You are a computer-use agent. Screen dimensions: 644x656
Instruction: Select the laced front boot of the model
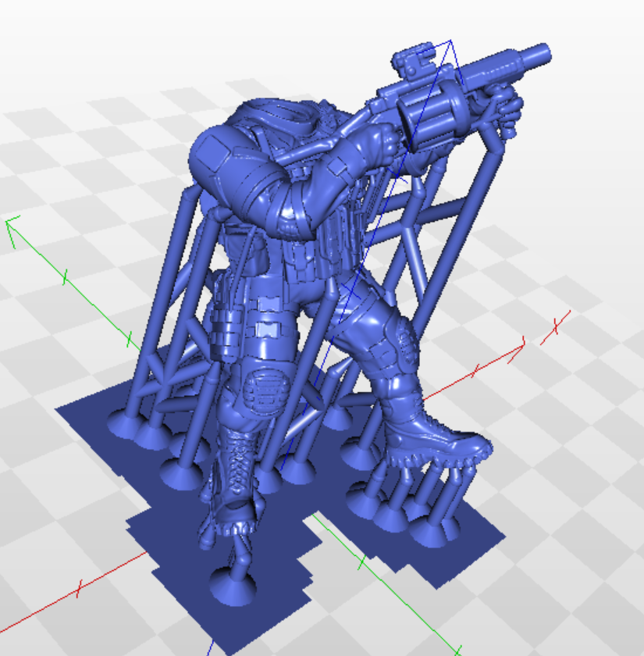pos(234,481)
